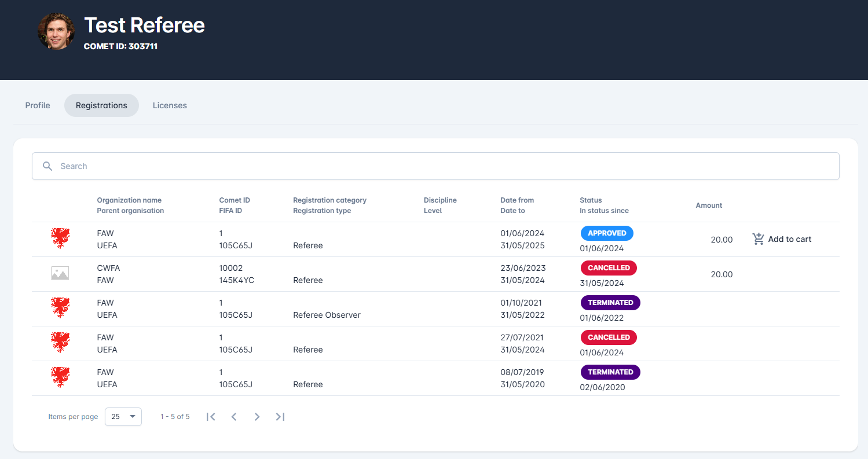Switch to the Profile tab
This screenshot has width=868, height=459.
point(38,105)
